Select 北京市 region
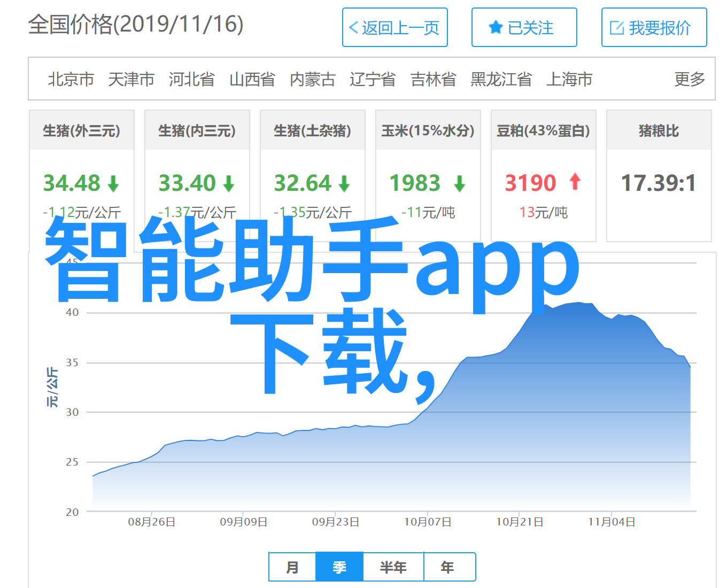This screenshot has height=588, width=727. pyautogui.click(x=71, y=79)
